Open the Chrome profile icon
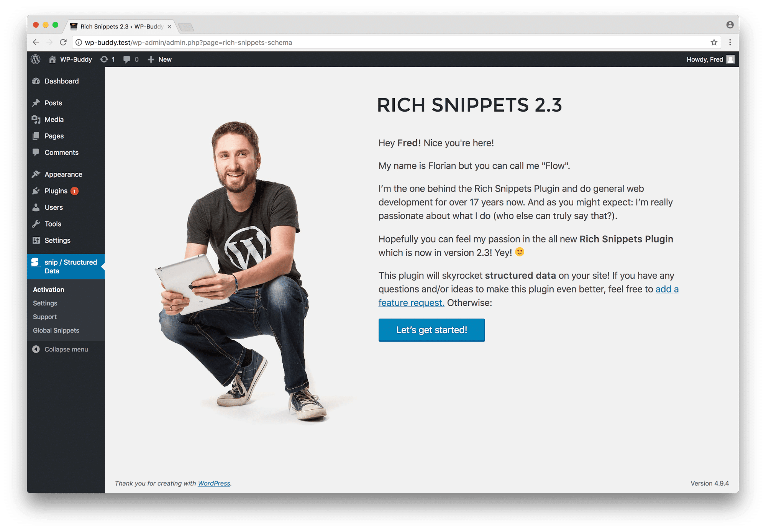This screenshot has height=532, width=766. (x=730, y=25)
